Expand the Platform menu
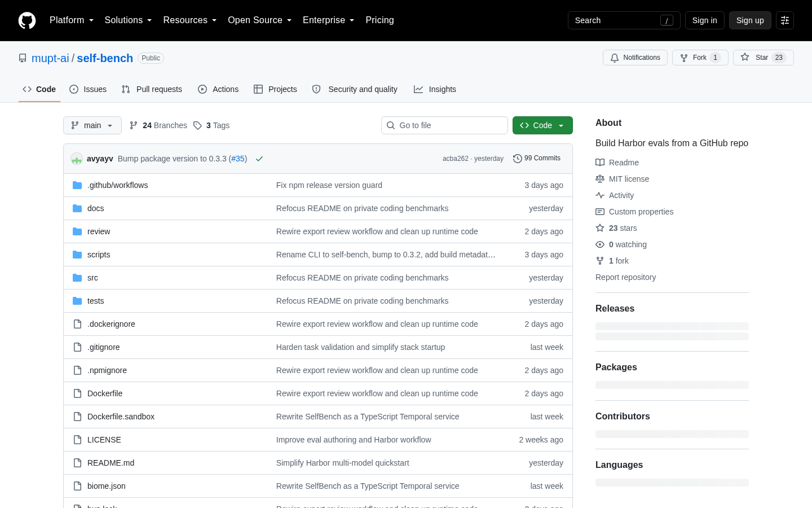Image resolution: width=812 pixels, height=508 pixels. (x=72, y=20)
